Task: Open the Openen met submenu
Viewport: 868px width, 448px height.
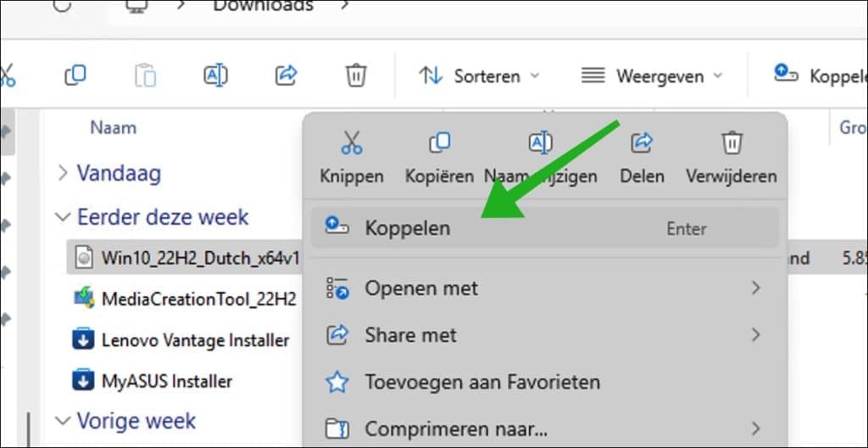Action: pos(545,288)
